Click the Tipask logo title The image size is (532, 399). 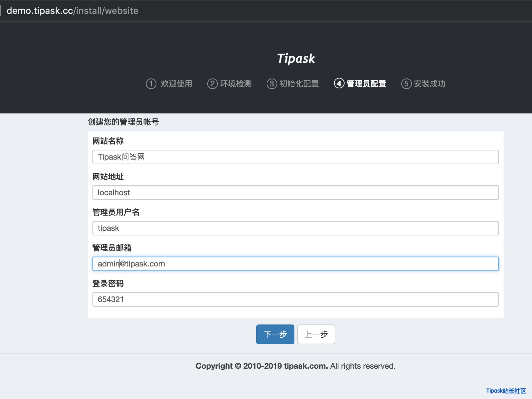coord(296,59)
